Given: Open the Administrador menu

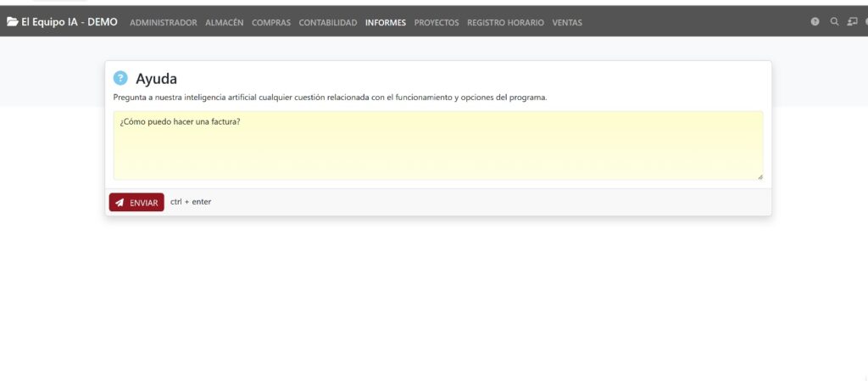Looking at the screenshot, I should pos(164,23).
